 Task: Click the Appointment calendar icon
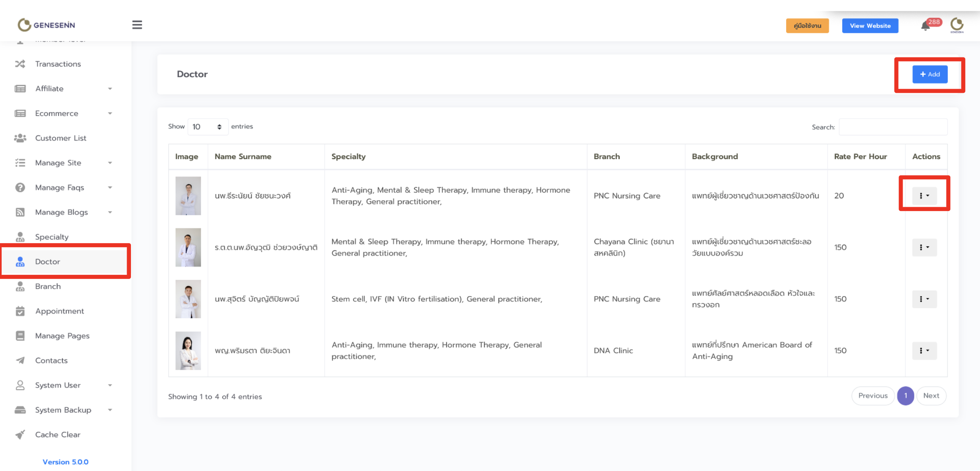[x=20, y=311]
